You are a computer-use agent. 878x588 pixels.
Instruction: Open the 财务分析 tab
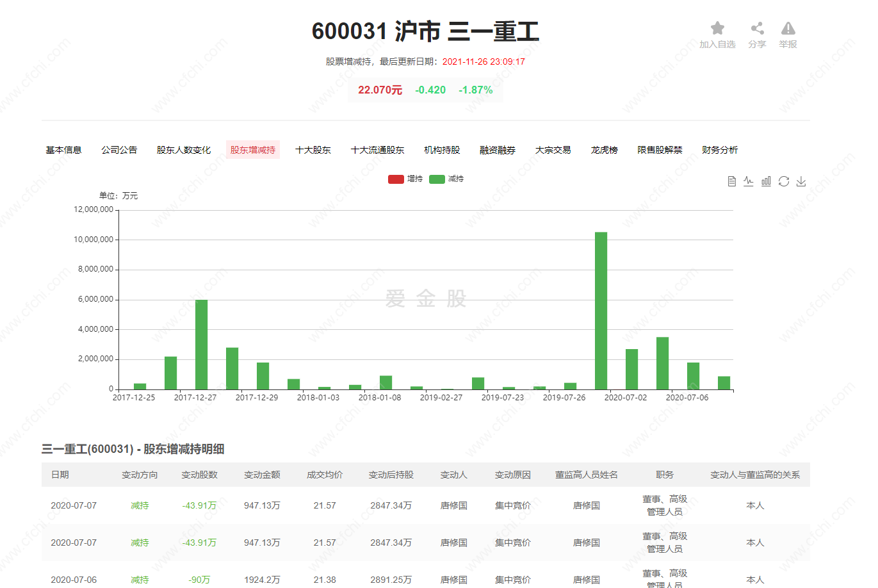[720, 150]
